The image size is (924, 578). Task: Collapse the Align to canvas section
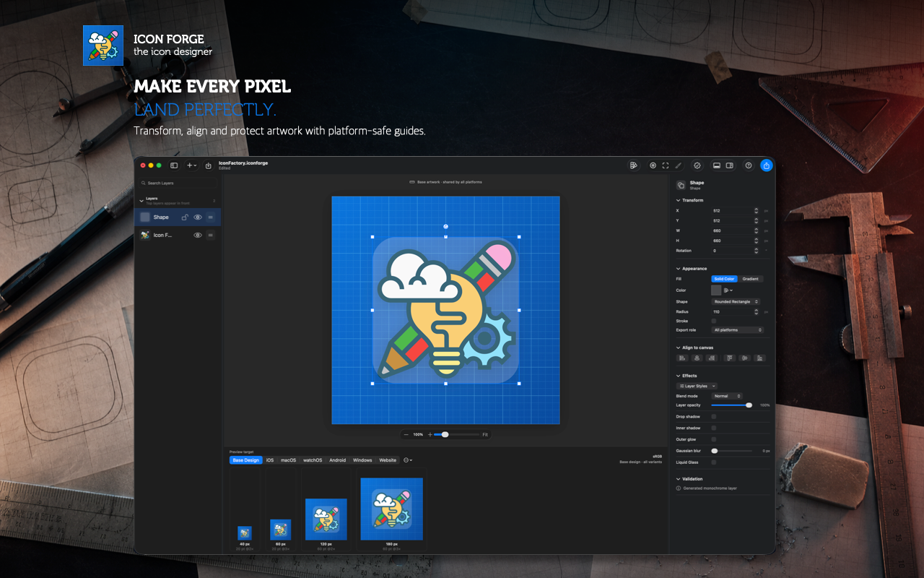point(679,348)
